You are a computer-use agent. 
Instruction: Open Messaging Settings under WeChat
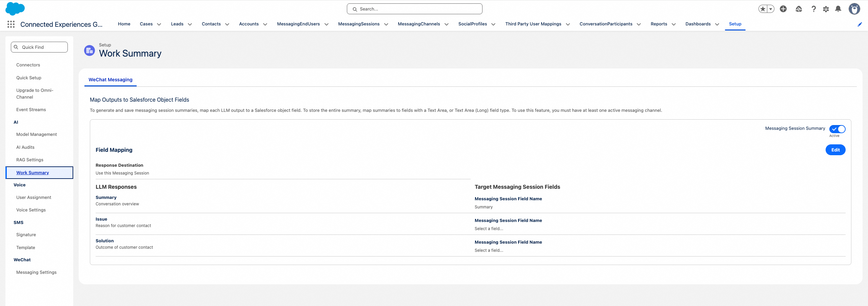36,272
